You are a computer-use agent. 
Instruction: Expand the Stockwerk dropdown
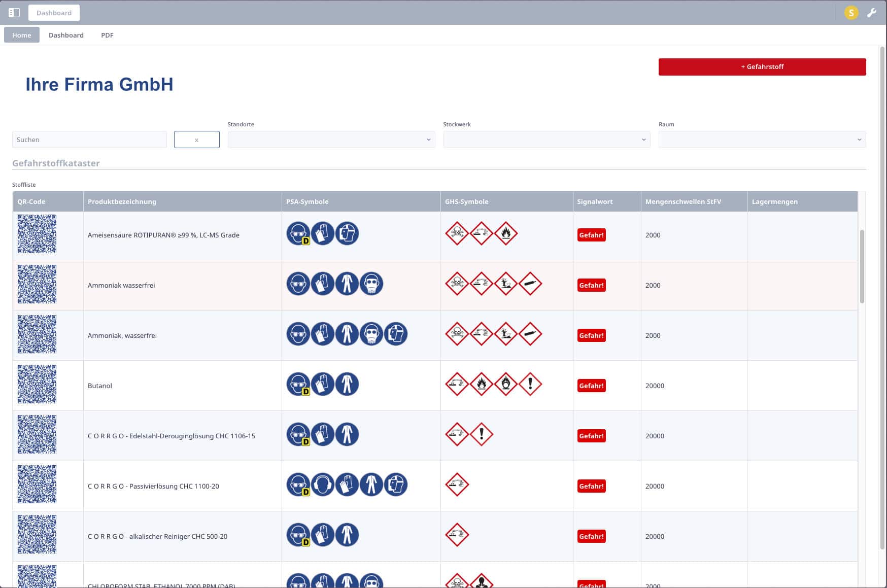[547, 140]
